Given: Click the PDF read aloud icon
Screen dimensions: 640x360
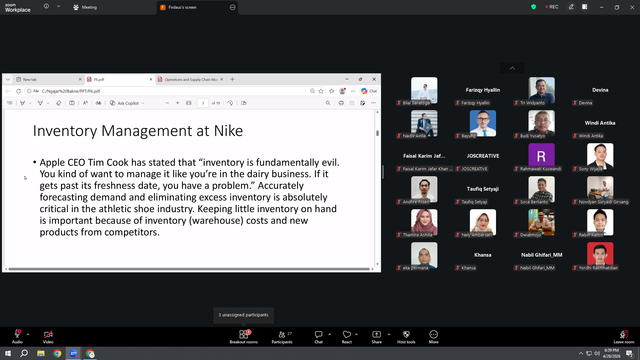Looking at the screenshot, I should (85, 103).
